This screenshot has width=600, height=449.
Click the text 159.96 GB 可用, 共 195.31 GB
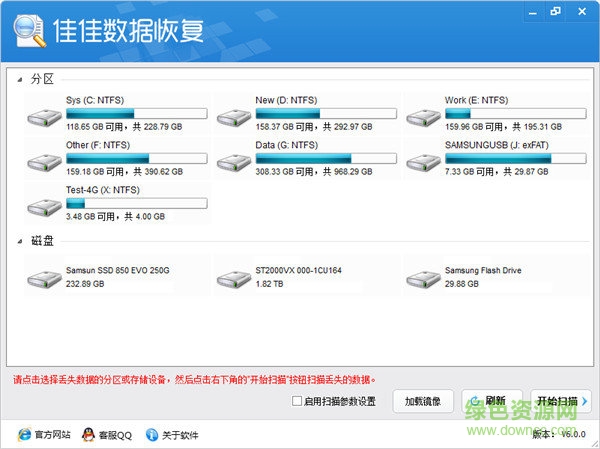pyautogui.click(x=503, y=127)
